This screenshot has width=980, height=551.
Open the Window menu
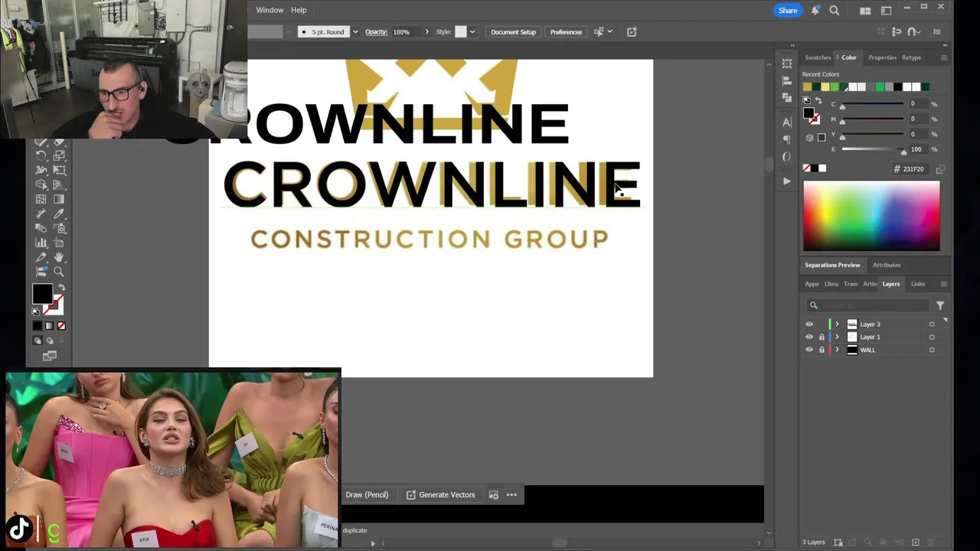coord(269,10)
